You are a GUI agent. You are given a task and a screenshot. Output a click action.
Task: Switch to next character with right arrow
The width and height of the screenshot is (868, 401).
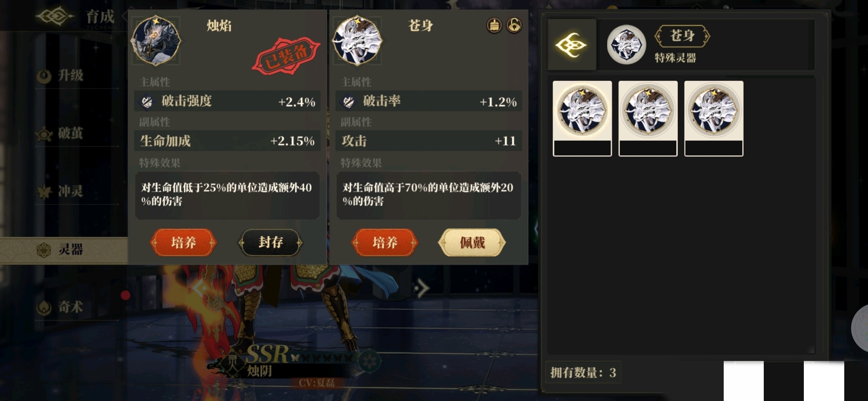coord(422,288)
